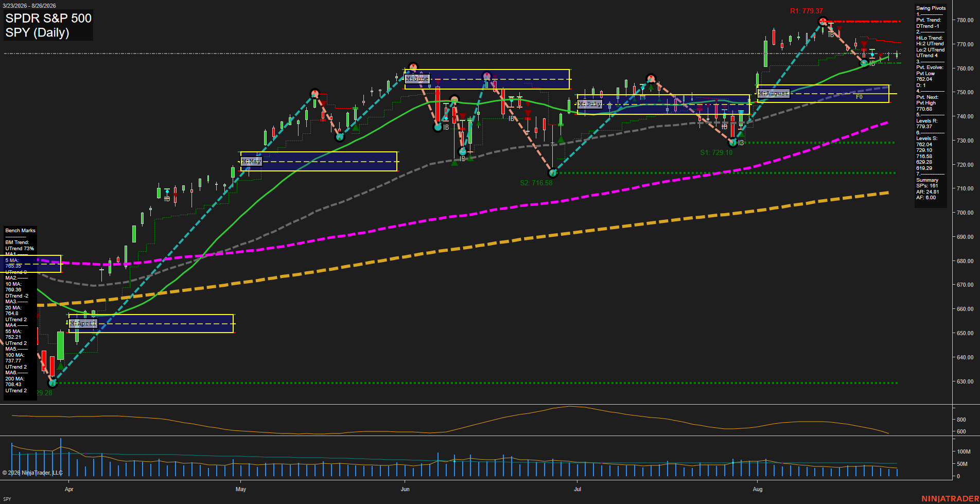Click the Jul time axis label
The image size is (980, 504).
pos(577,489)
